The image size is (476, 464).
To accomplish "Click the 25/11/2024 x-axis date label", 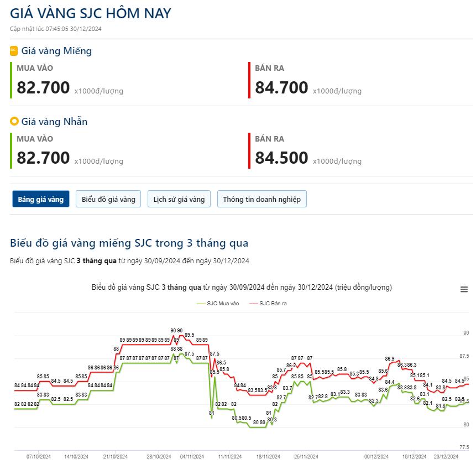I will pos(306,456).
